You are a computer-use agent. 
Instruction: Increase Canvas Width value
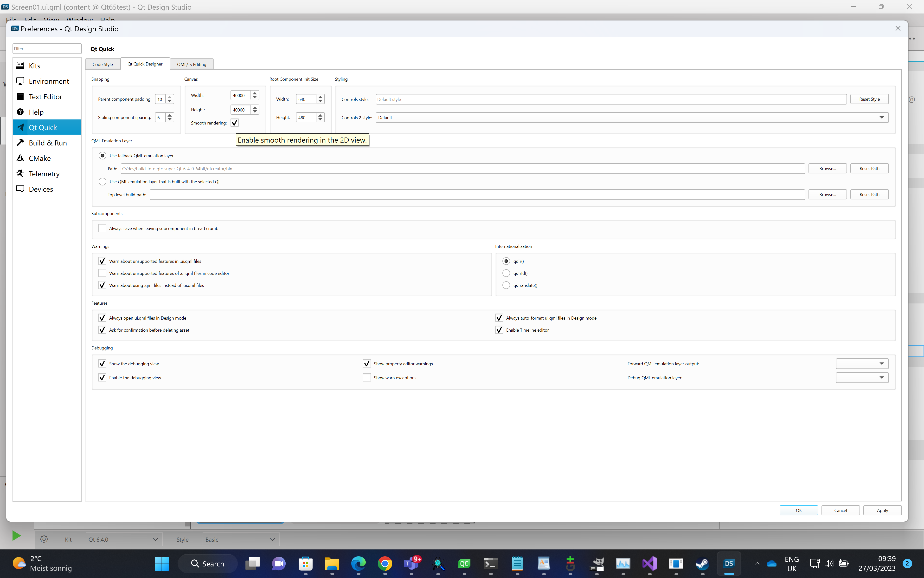click(255, 93)
